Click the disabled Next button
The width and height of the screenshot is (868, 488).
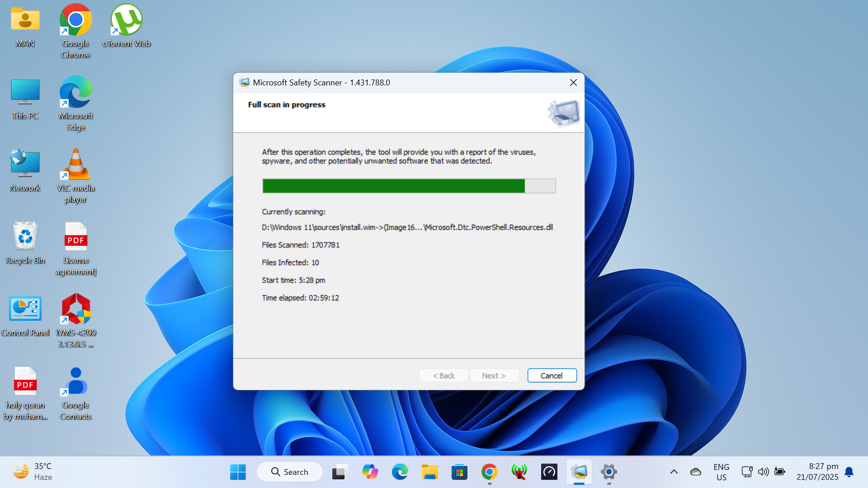pos(494,375)
